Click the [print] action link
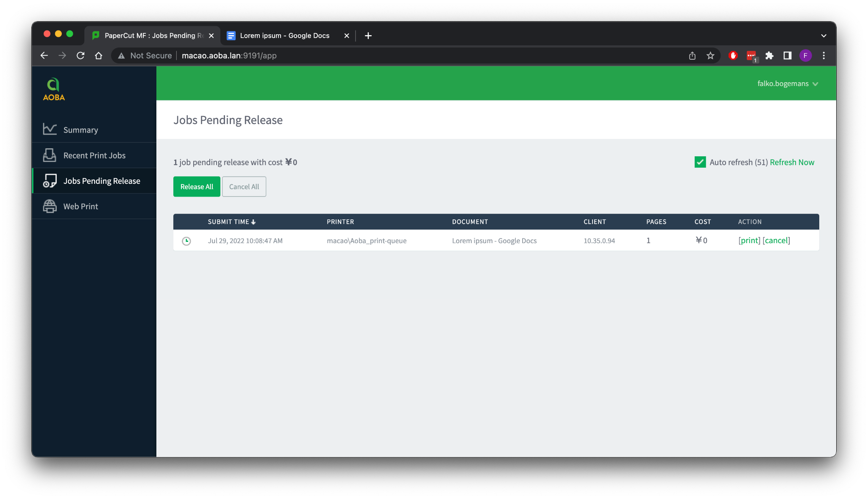 tap(749, 241)
